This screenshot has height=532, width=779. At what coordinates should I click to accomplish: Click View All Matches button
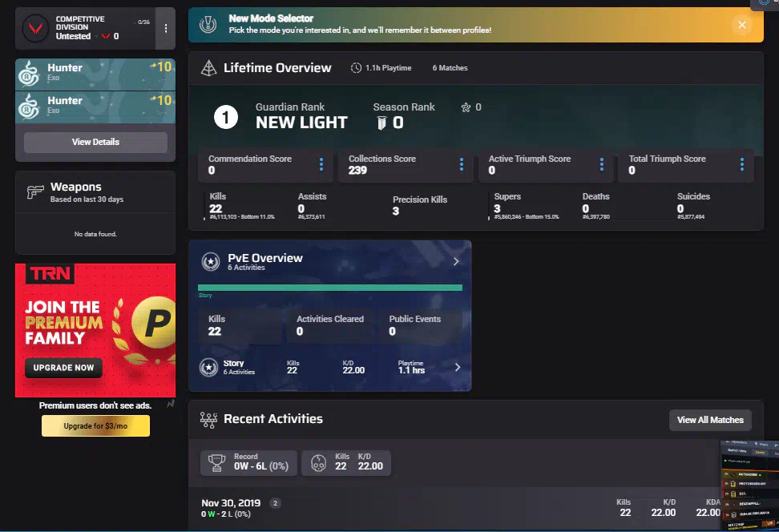pyautogui.click(x=710, y=420)
